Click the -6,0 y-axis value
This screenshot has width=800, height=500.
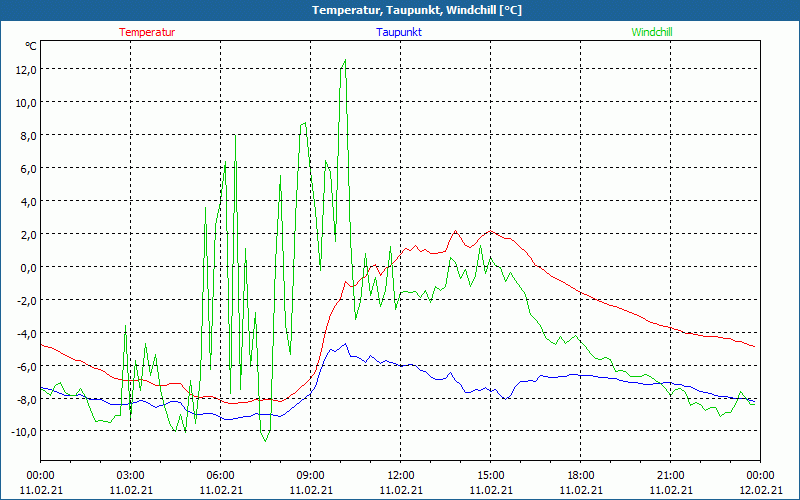27,366
